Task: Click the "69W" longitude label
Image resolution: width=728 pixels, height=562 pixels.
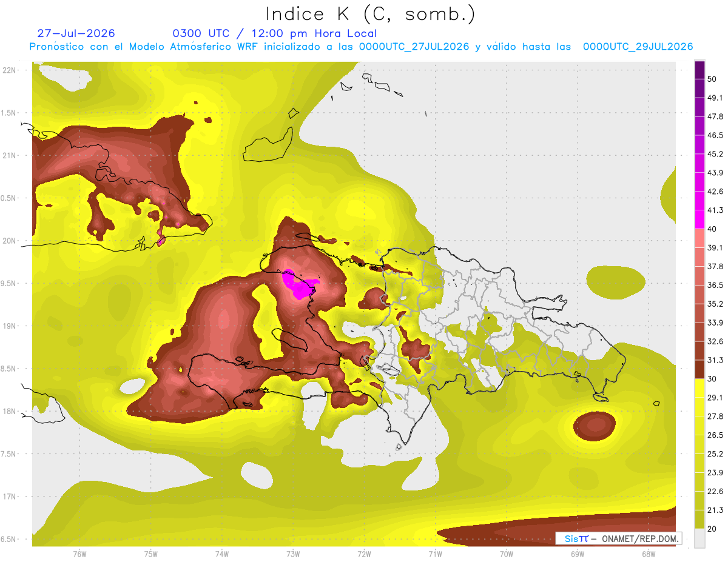Action: click(x=577, y=554)
